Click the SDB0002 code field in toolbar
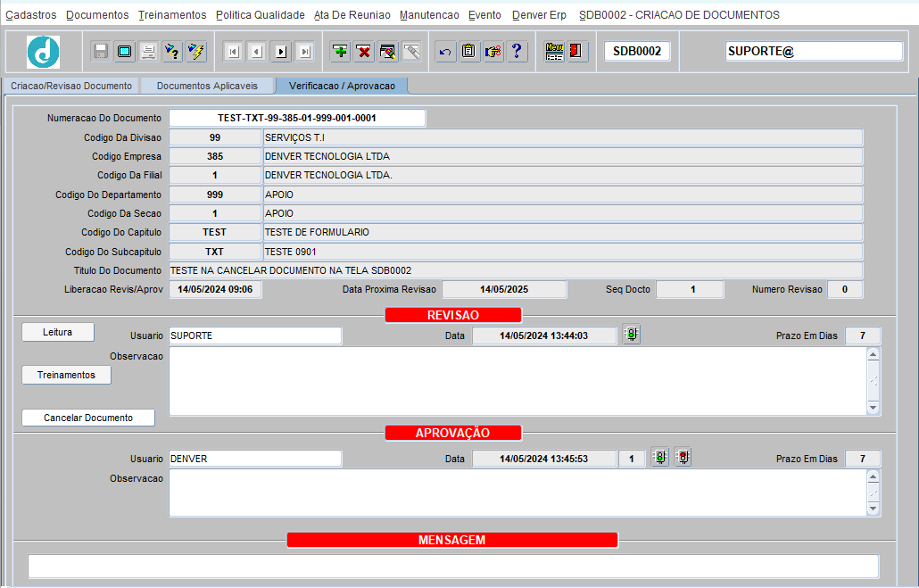Viewport: 919px width, 588px height. tap(637, 51)
